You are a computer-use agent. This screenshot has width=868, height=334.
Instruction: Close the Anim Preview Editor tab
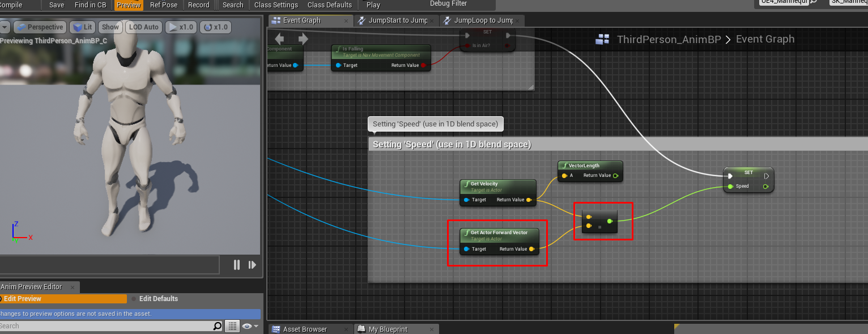(x=72, y=287)
